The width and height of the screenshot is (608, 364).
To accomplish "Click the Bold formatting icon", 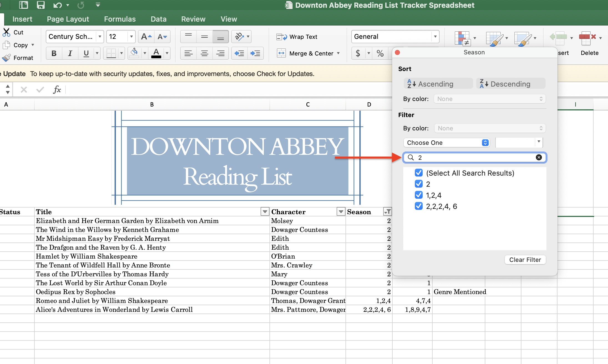I will point(54,53).
